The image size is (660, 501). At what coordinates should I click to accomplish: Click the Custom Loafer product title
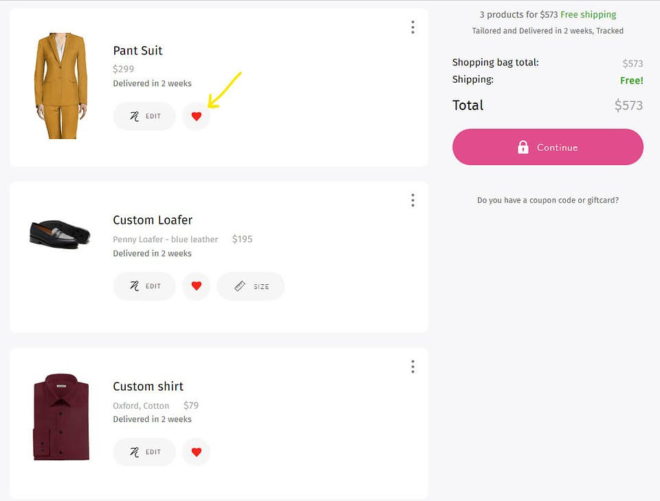[153, 220]
